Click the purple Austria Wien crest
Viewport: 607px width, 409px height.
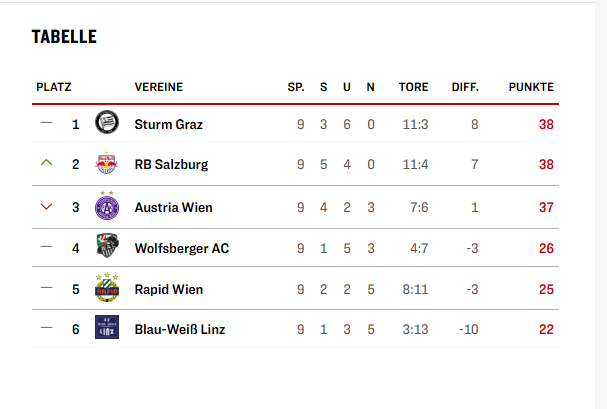point(107,205)
